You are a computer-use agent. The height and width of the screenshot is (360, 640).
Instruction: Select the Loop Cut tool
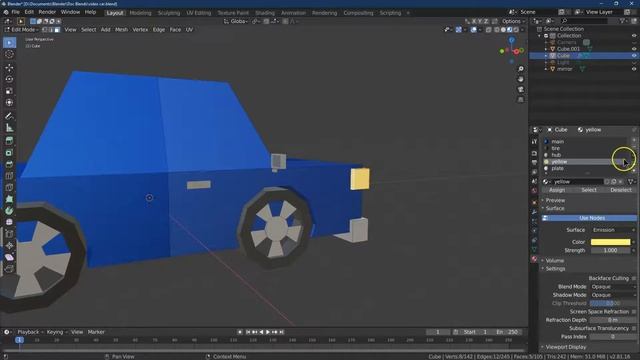(9, 176)
